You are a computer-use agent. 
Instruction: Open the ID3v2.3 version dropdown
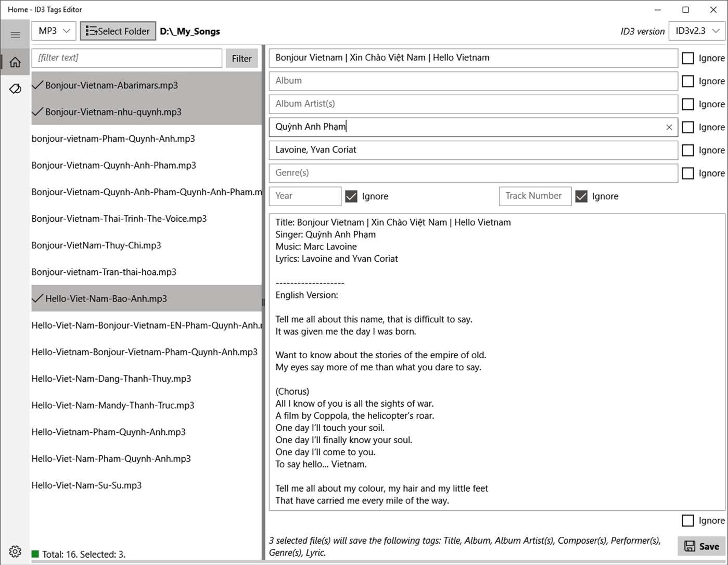(x=696, y=31)
